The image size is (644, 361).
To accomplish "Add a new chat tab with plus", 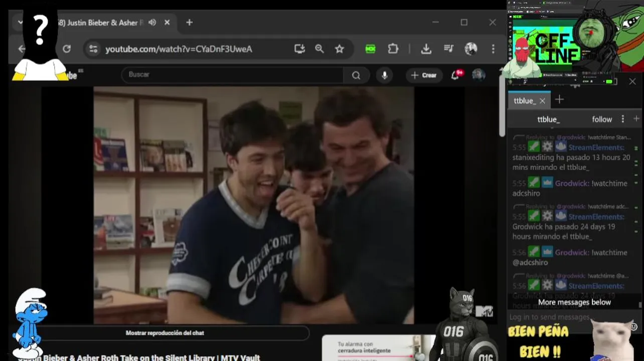I will [559, 100].
